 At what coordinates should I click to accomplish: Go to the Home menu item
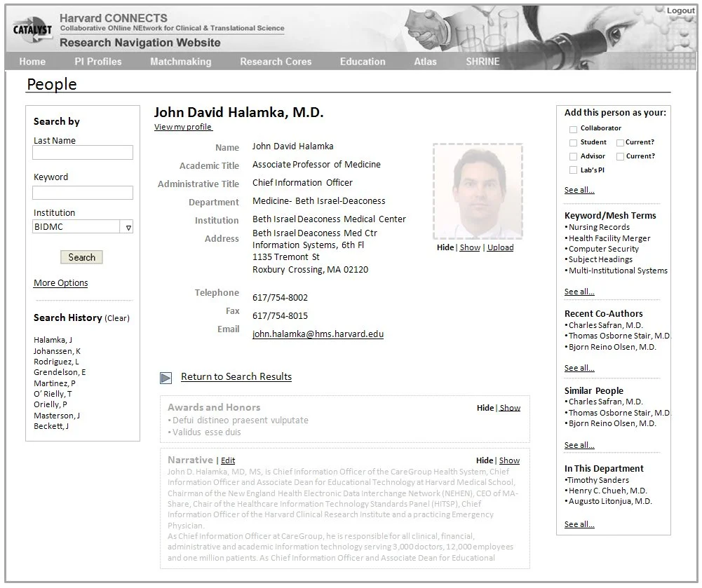32,62
